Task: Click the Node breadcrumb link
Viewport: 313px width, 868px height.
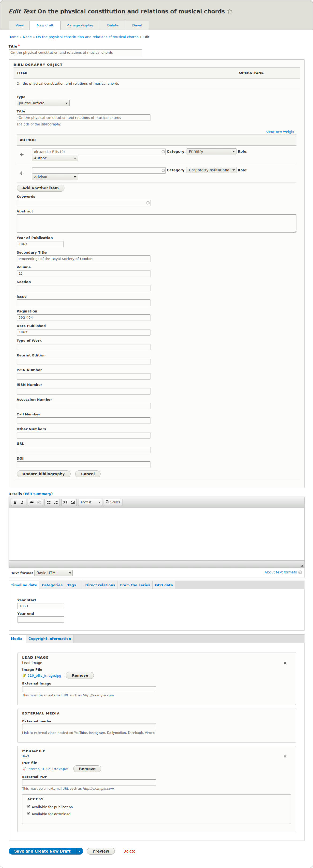Action: [27, 37]
